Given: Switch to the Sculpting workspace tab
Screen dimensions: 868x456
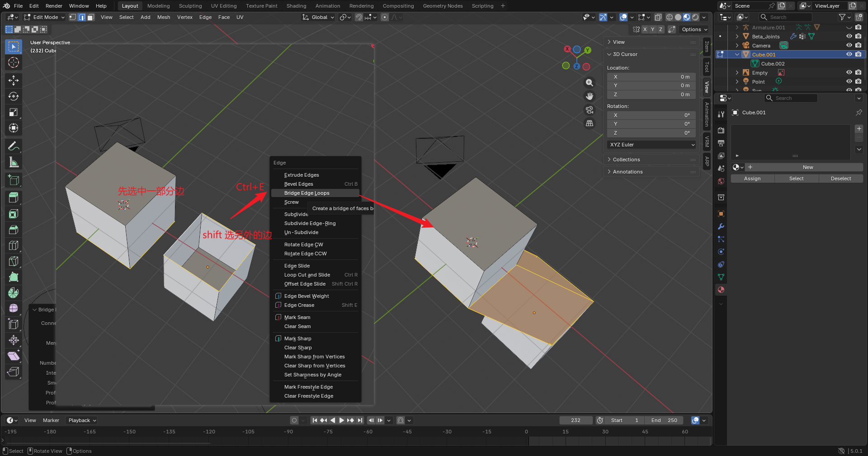Looking at the screenshot, I should click(190, 6).
